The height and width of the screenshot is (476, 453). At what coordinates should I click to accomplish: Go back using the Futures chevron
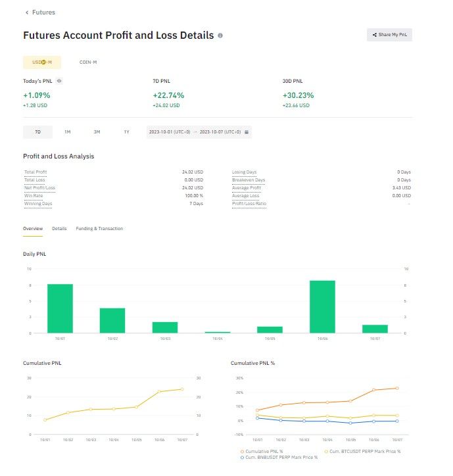(x=27, y=12)
